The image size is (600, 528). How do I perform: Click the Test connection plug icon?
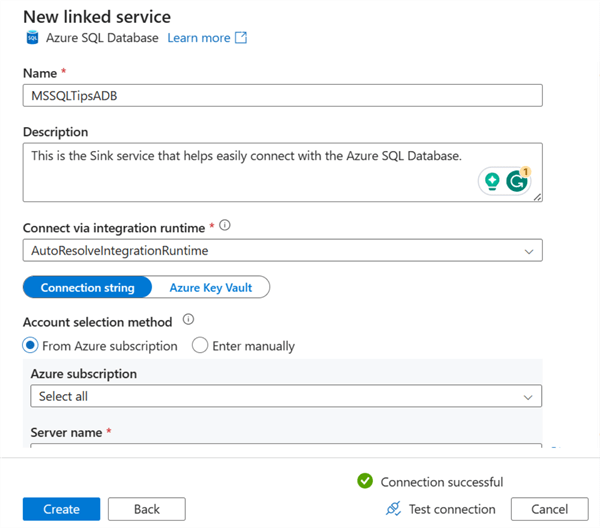[x=393, y=508]
